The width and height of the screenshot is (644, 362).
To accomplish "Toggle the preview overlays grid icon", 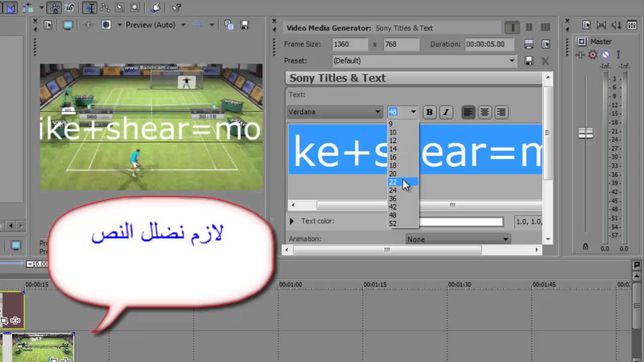I will point(199,25).
